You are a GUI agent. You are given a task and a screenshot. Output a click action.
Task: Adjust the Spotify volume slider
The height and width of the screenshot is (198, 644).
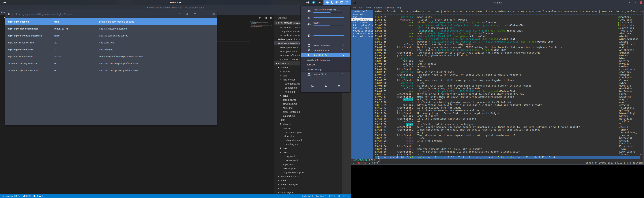[x=329, y=26]
